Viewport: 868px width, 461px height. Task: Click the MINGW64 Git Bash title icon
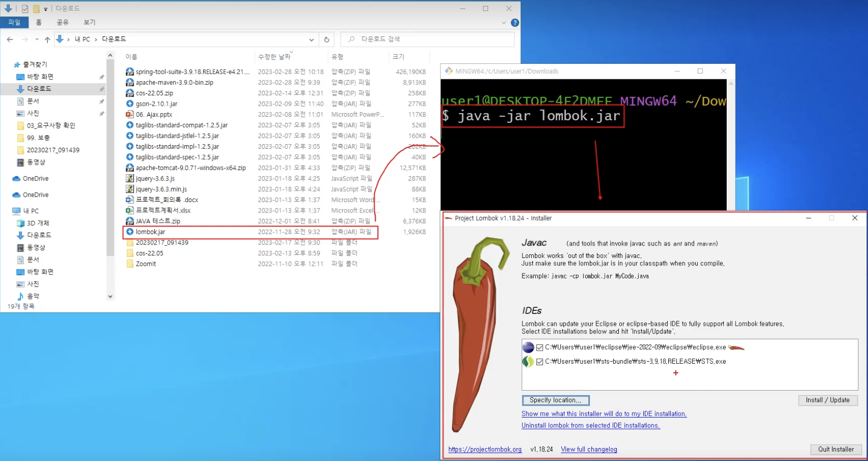pos(448,71)
